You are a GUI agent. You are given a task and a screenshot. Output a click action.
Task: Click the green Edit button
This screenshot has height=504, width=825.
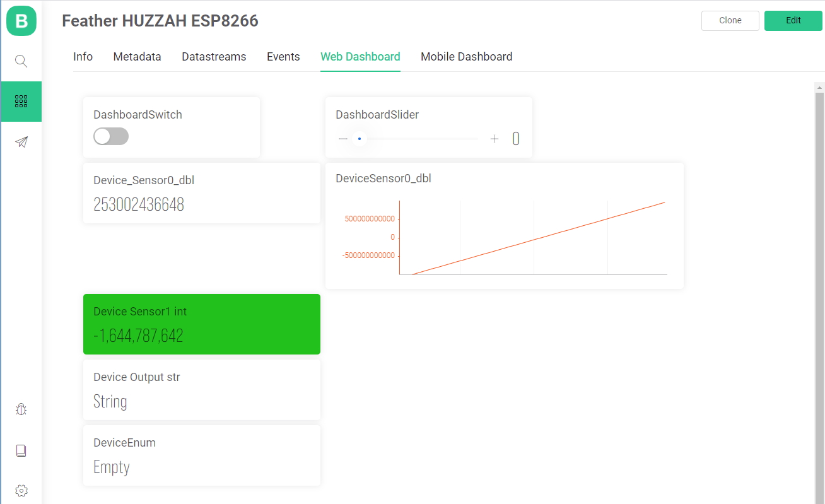point(793,20)
